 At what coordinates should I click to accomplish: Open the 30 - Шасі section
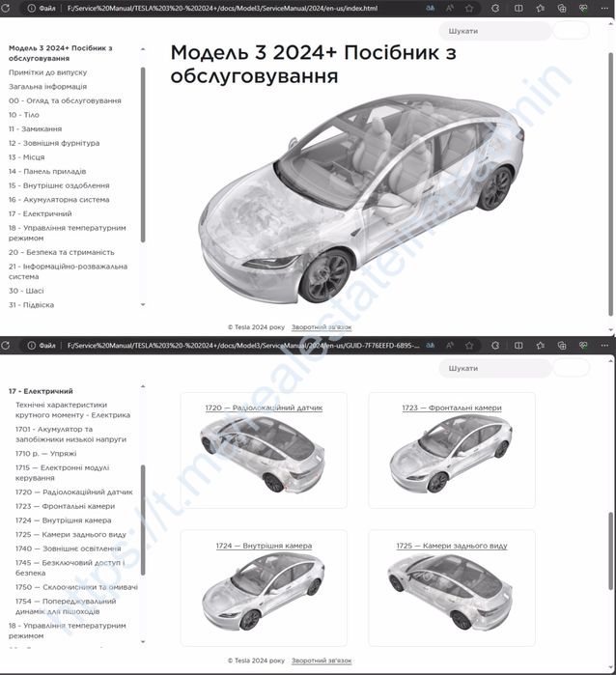[x=26, y=291]
